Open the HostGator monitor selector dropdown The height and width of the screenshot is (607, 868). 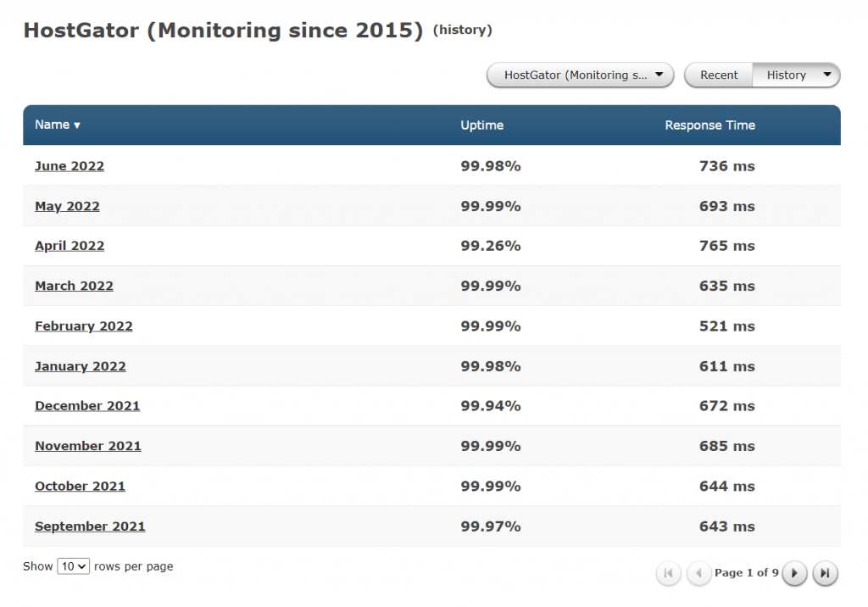pyautogui.click(x=580, y=75)
